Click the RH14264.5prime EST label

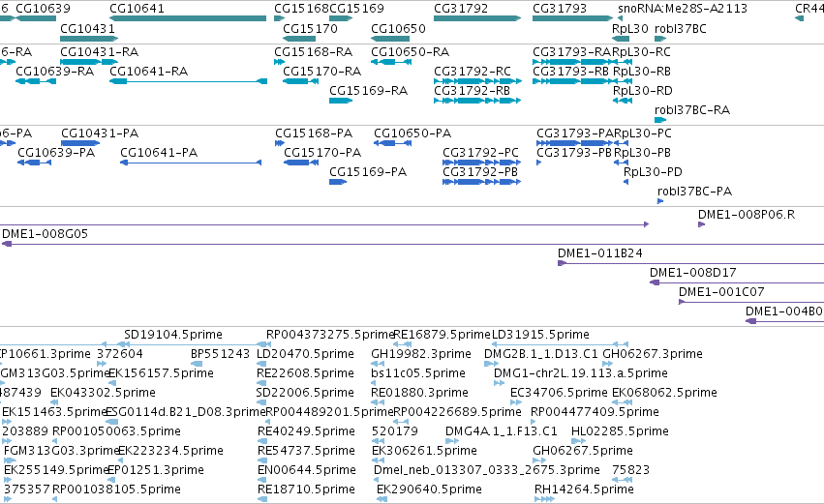point(584,490)
